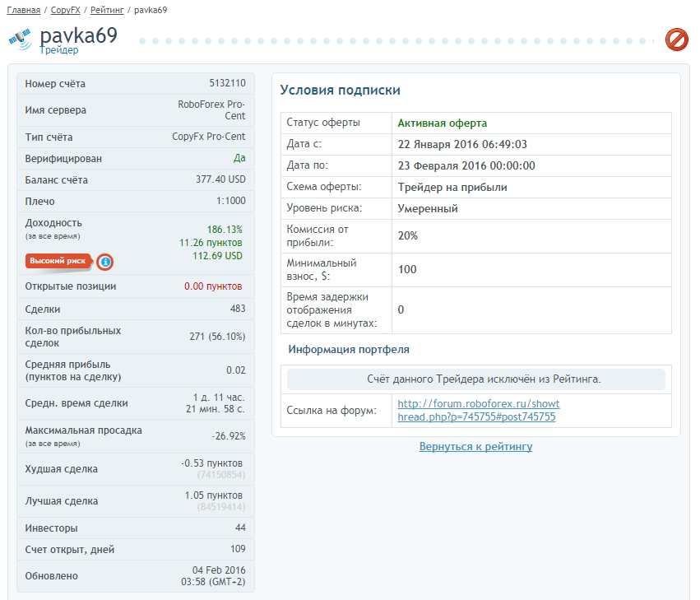Click the satellite trader icon beside pavka69
The image size is (700, 600).
(21, 40)
